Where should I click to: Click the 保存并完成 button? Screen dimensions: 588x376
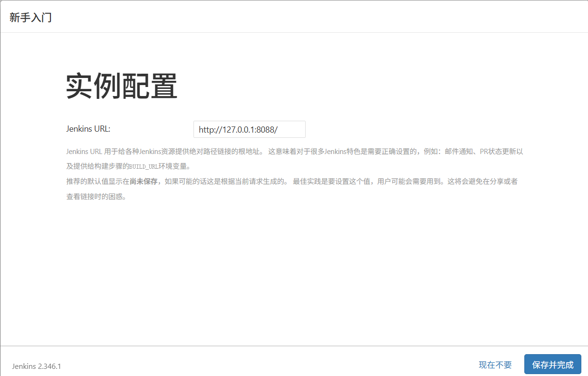tap(553, 365)
